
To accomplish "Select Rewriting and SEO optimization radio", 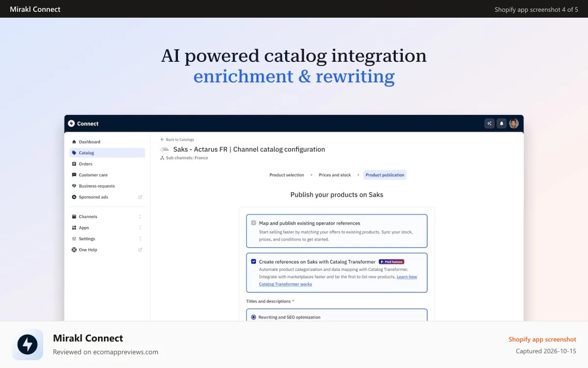I will click(253, 317).
